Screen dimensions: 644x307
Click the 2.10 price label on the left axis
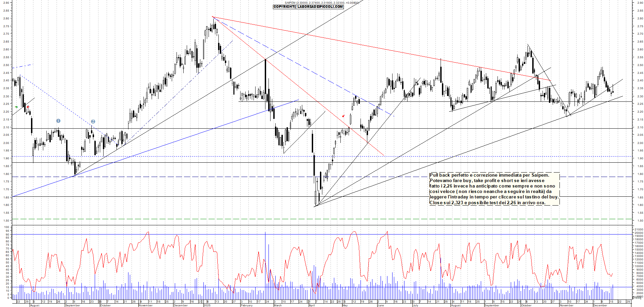[x=6, y=127]
